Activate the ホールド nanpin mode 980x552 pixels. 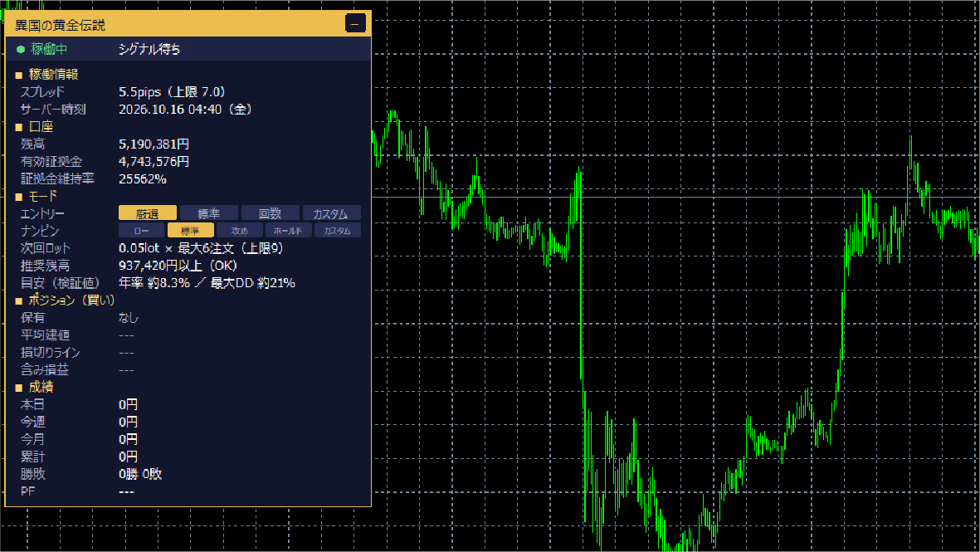tap(288, 231)
